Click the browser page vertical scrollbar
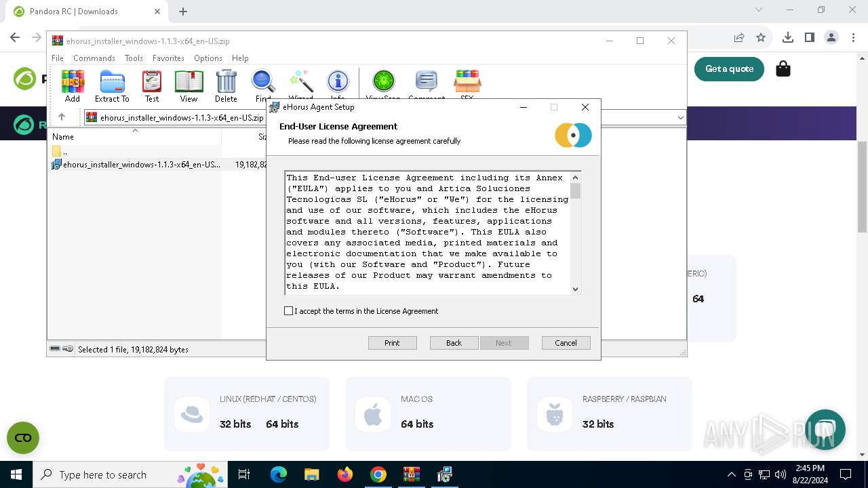868x488 pixels. click(863, 188)
